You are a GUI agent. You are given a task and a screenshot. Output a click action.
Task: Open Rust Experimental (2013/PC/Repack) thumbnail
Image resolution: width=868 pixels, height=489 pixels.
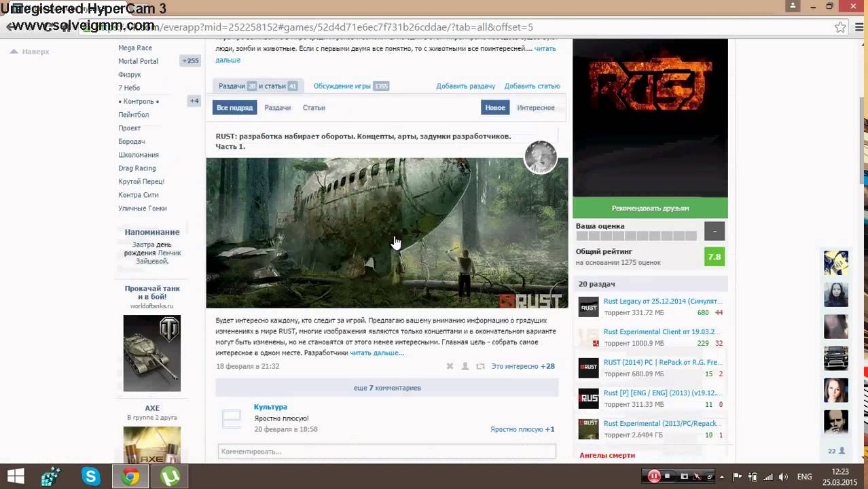click(588, 429)
